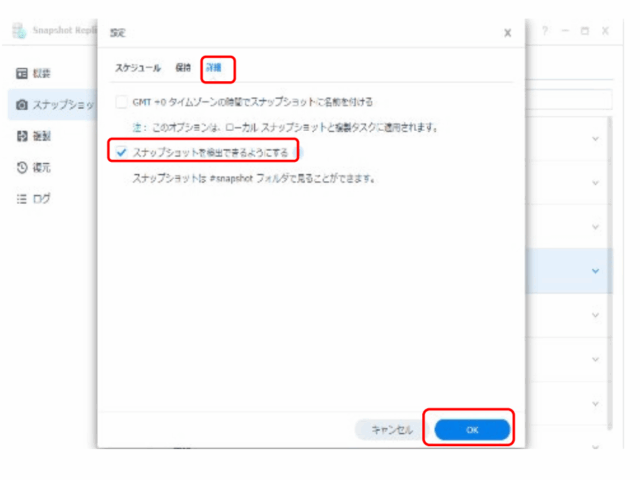Open the ログ log list icon
640x480 pixels.
pos(21,198)
